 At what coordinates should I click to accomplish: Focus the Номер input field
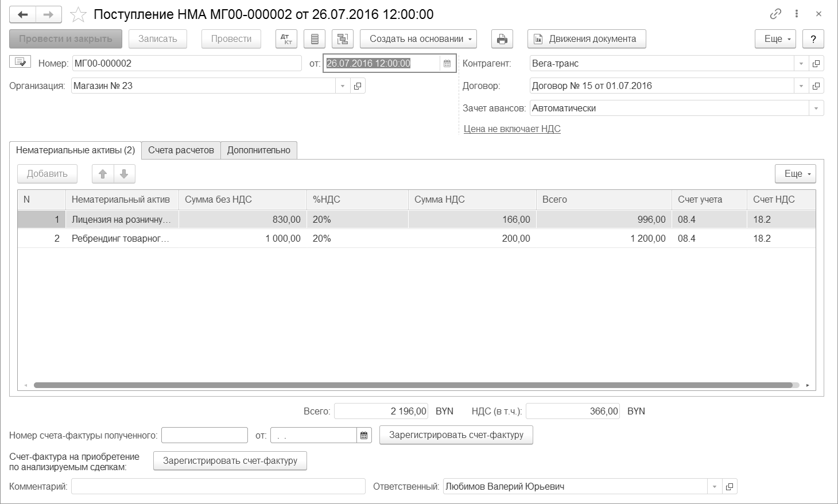click(x=187, y=64)
